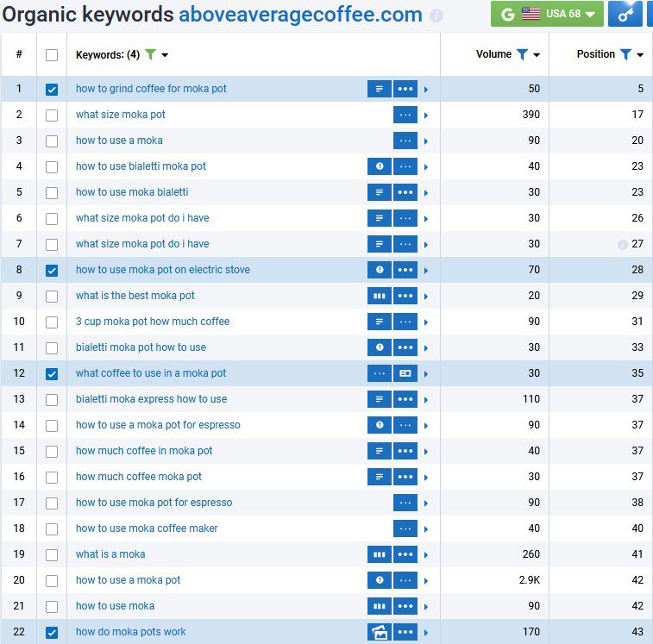Screen dimensions: 653x644
Task: Open the Position column sort dropdown arrow
Action: [x=640, y=55]
